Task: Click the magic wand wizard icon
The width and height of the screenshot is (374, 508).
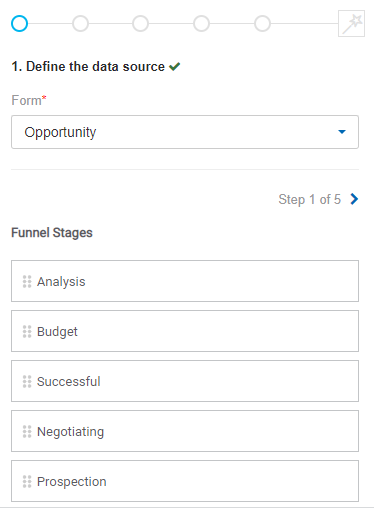Action: point(351,23)
